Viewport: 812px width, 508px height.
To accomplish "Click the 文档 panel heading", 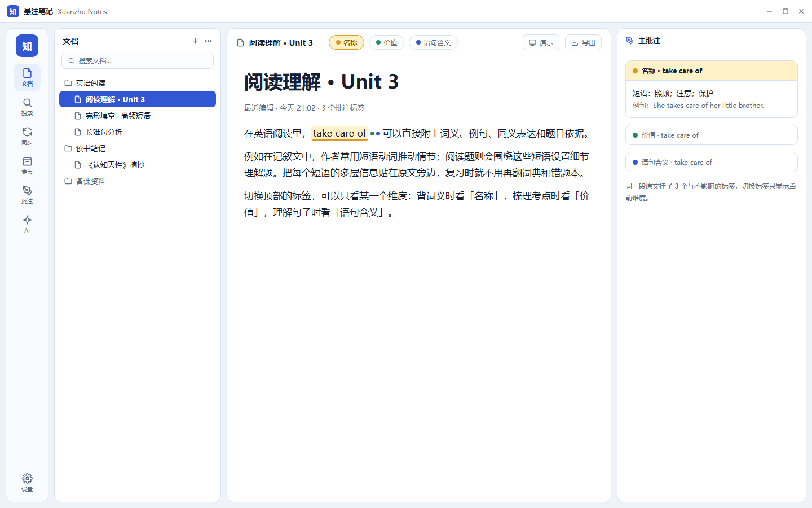I will 70,41.
